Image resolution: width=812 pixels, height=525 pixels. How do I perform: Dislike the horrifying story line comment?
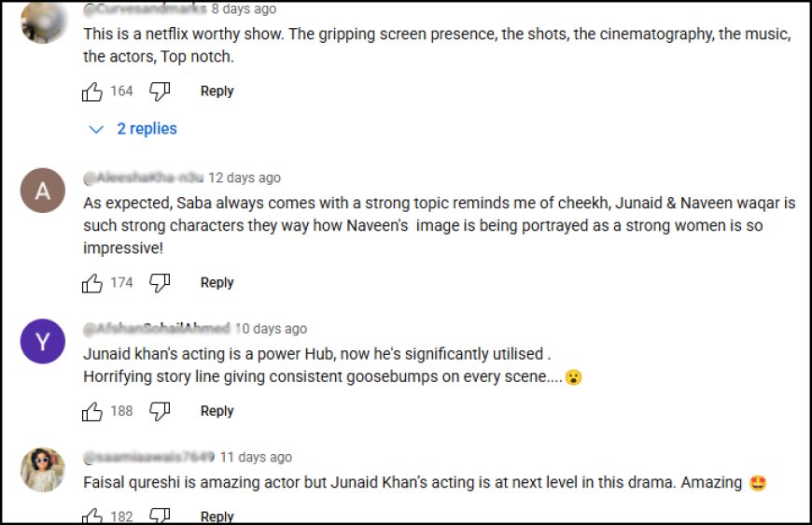[160, 411]
